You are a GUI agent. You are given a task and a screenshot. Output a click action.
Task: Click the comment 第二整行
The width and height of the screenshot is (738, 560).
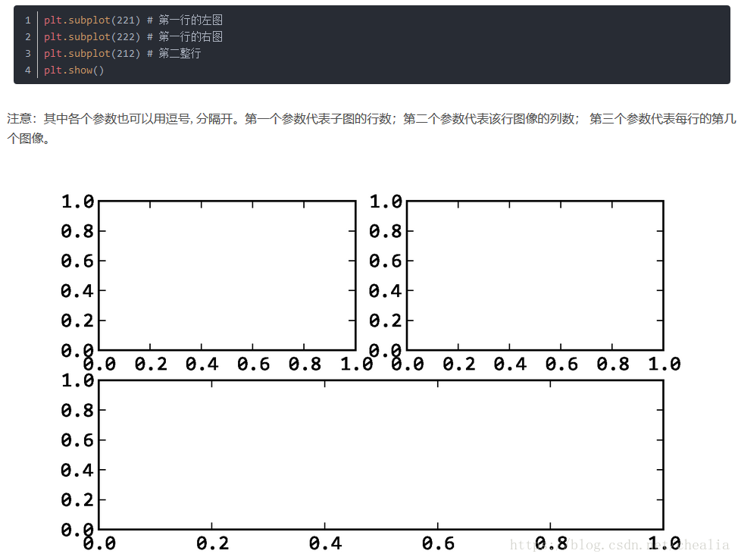pyautogui.click(x=179, y=53)
